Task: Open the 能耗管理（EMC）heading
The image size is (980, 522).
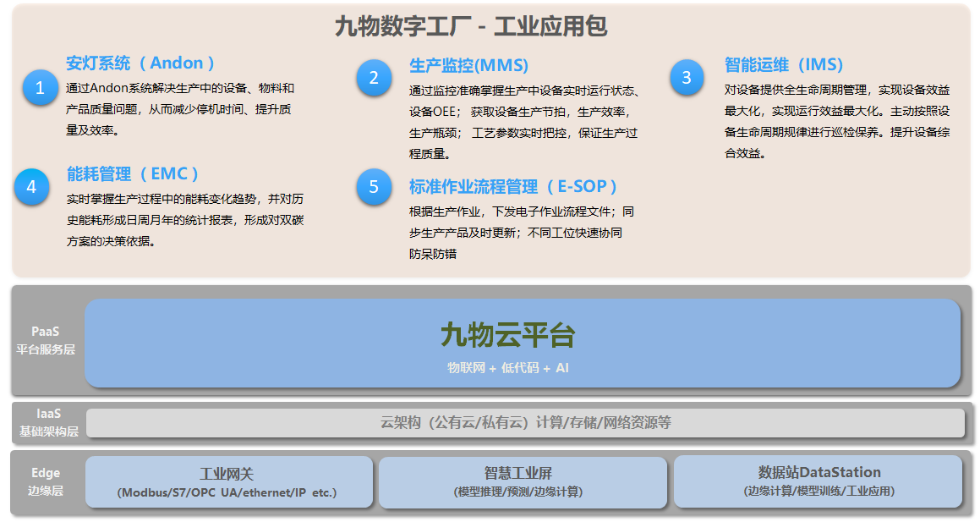Action: 133,173
